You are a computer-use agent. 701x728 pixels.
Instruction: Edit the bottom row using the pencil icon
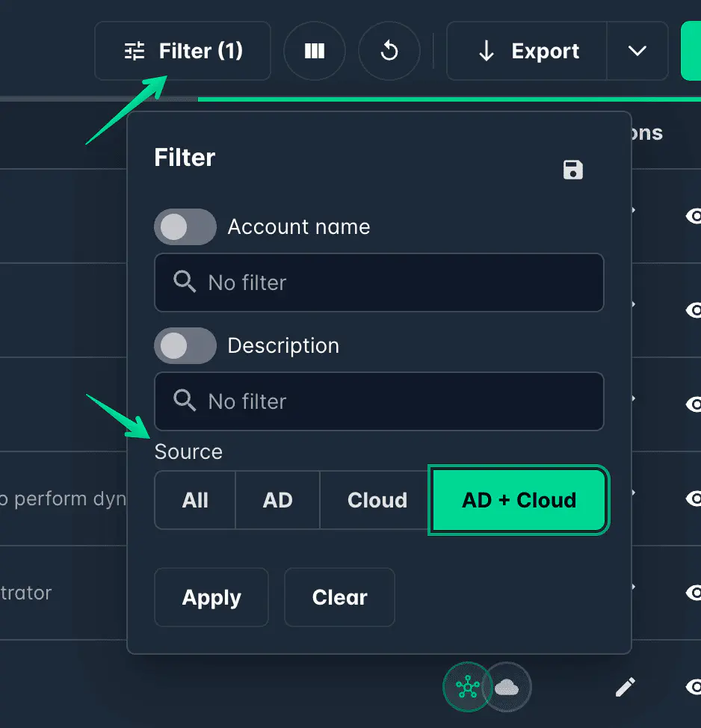(626, 687)
